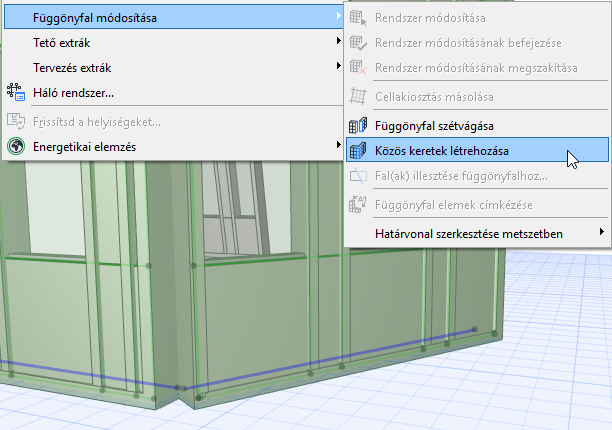The width and height of the screenshot is (612, 430).
Task: Expand arrow next to Határvonal szerkesztése metszetben
Action: click(602, 232)
